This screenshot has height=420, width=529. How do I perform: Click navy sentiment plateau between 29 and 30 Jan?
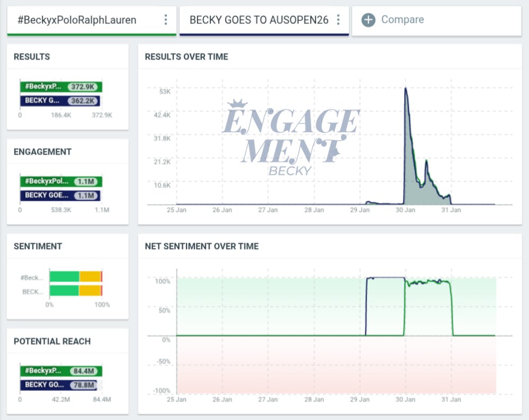pyautogui.click(x=385, y=278)
